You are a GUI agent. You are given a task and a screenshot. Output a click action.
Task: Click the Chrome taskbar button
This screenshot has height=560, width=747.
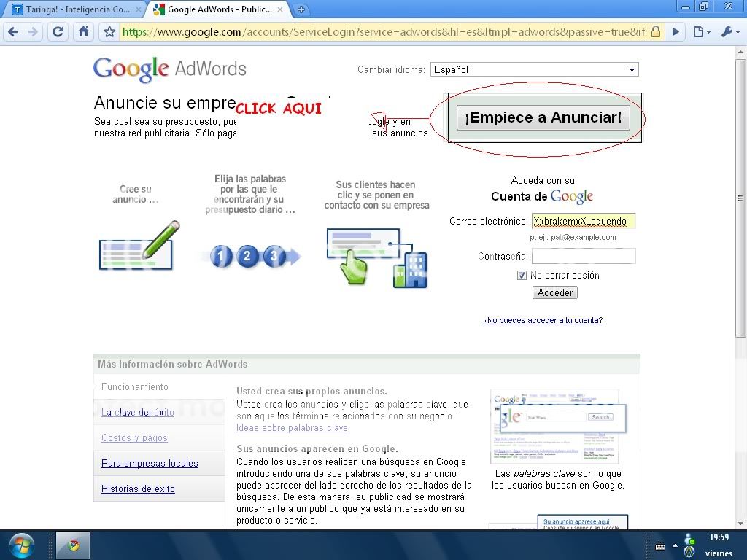(x=72, y=545)
